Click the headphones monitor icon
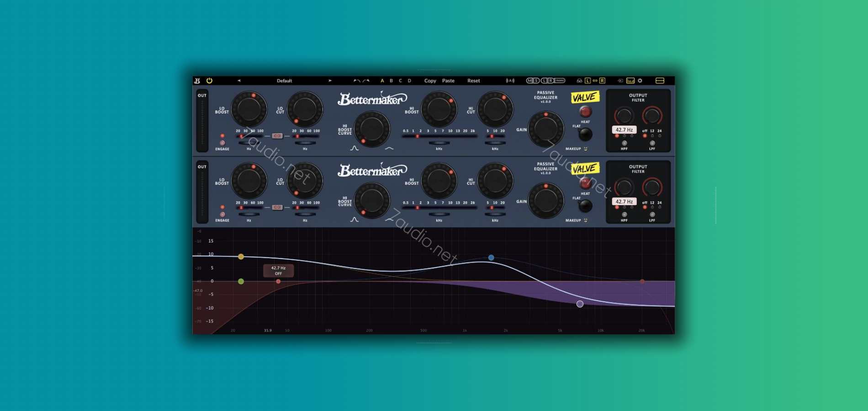The image size is (868, 411). click(579, 80)
